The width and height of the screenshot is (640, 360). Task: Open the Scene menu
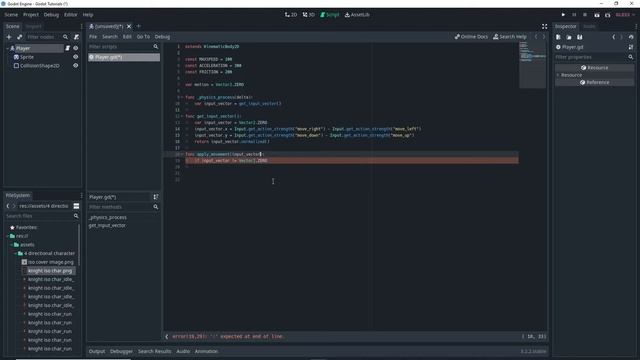coord(11,15)
